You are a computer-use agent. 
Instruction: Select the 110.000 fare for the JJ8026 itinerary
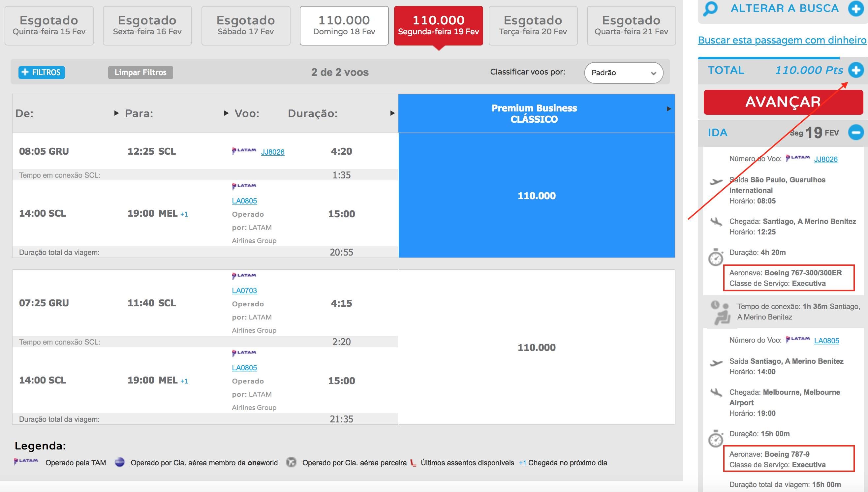[537, 195]
